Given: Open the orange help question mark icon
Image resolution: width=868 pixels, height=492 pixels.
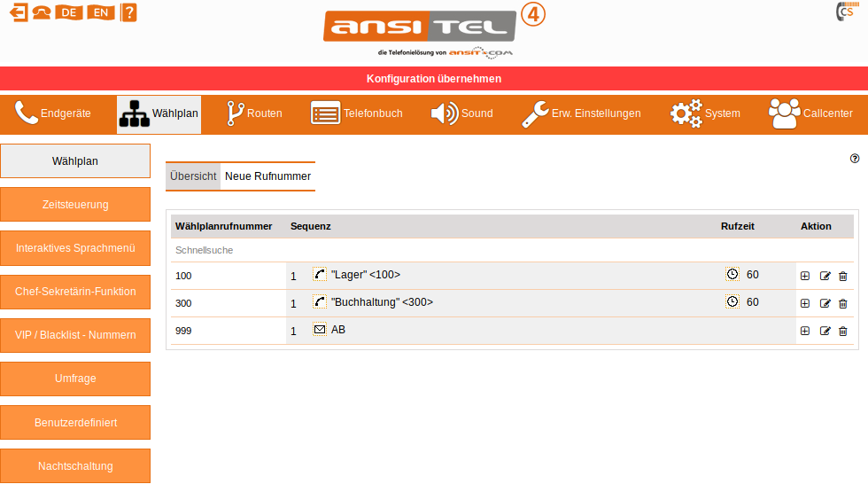Looking at the screenshot, I should click(x=128, y=12).
